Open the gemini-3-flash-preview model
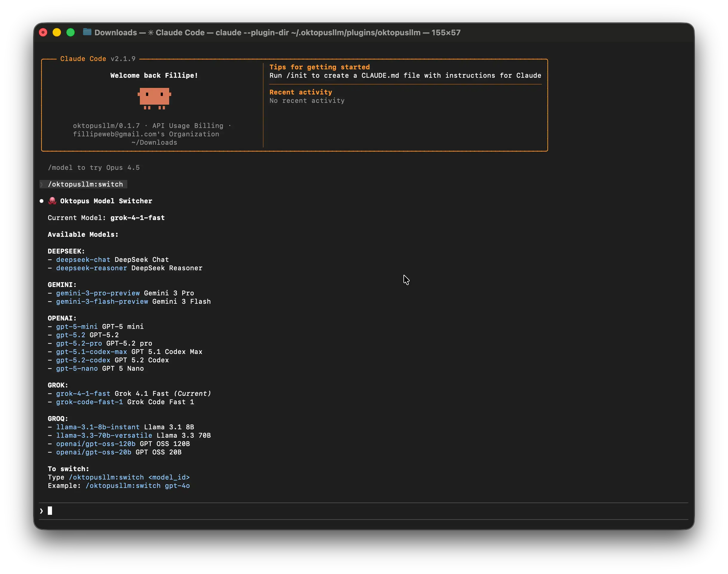Viewport: 728px width, 574px height. [x=102, y=302]
